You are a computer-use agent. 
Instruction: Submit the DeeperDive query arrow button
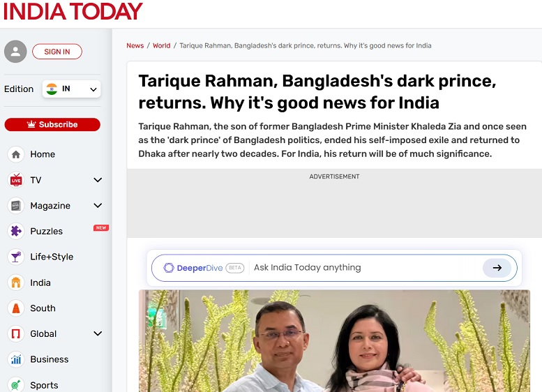pos(497,268)
